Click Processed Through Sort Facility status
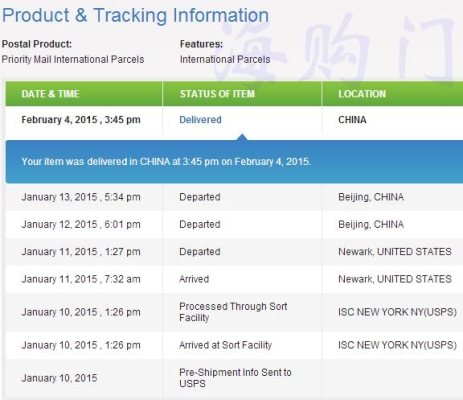The height and width of the screenshot is (400, 463). pyautogui.click(x=233, y=312)
